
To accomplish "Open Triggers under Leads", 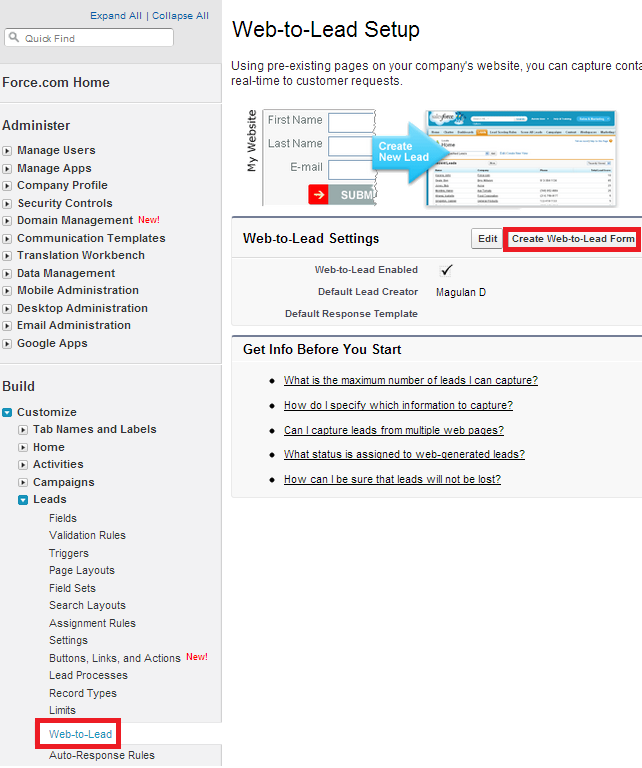I will pos(69,553).
